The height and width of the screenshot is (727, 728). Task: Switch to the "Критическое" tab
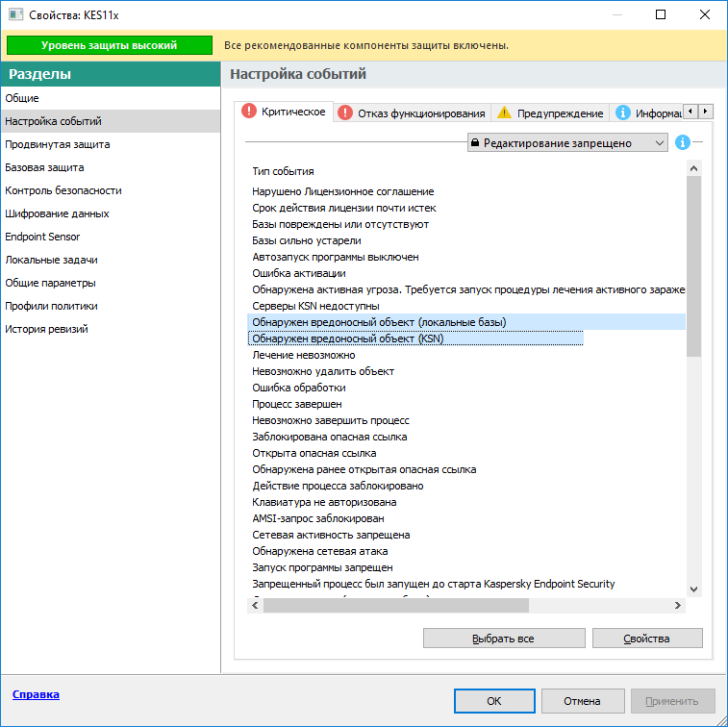284,112
